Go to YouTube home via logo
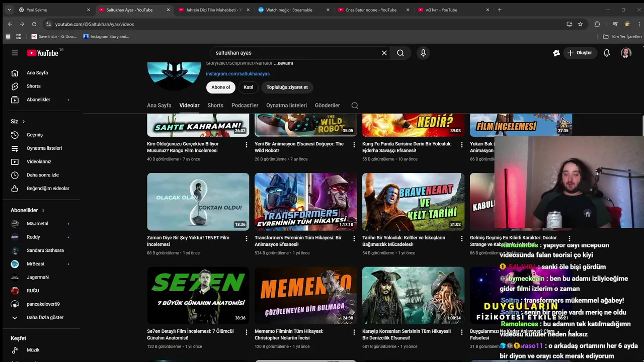644x362 pixels. (43, 53)
